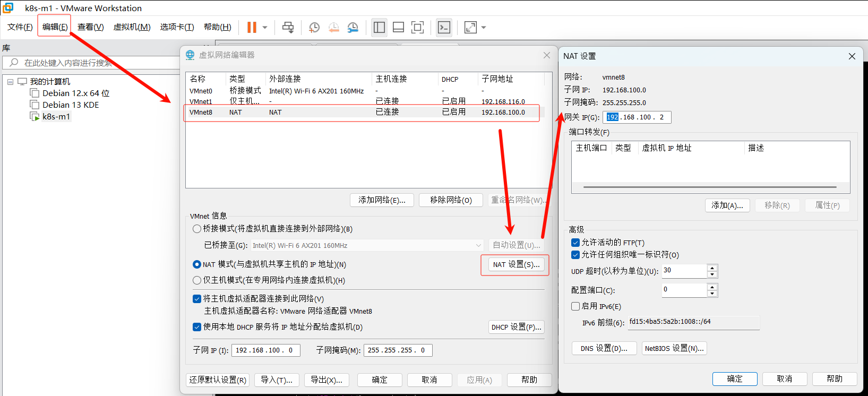This screenshot has height=396, width=868.
Task: Select the 仅主机模式 radio button
Action: (x=197, y=280)
